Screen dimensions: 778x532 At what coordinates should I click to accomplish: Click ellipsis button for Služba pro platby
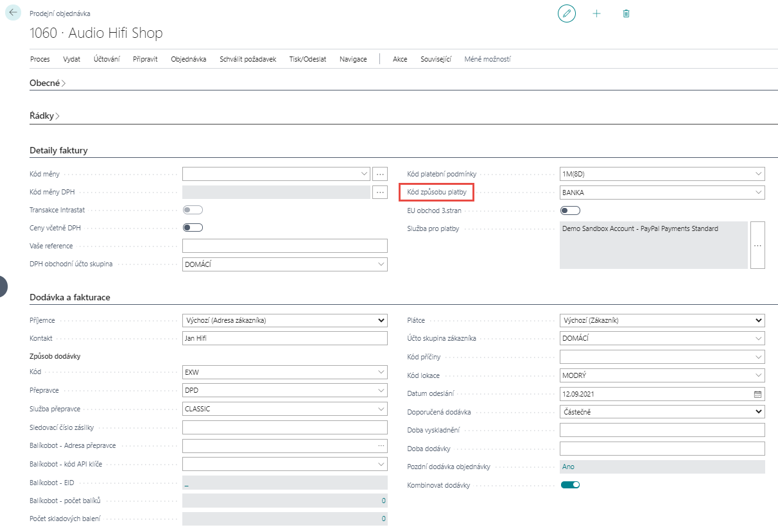pos(757,245)
